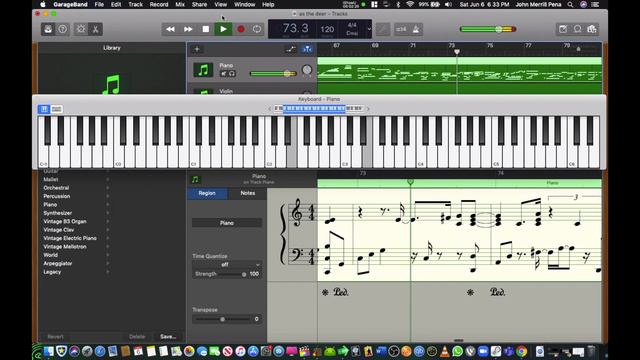Open the Time Quantize dropdown
The width and height of the screenshot is (640, 360).
point(227,264)
